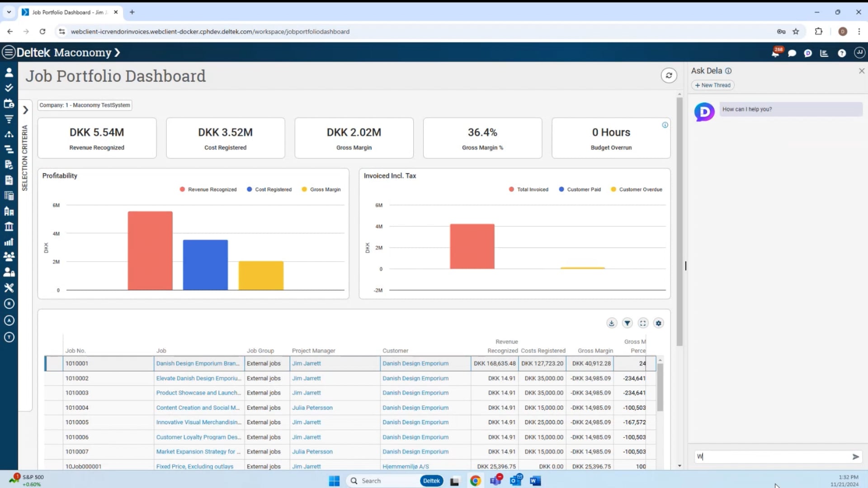Sort table by Job No. column header
The image size is (868, 488).
(x=75, y=351)
